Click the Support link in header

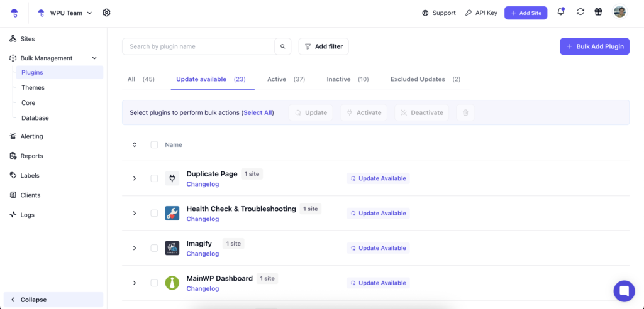438,13
